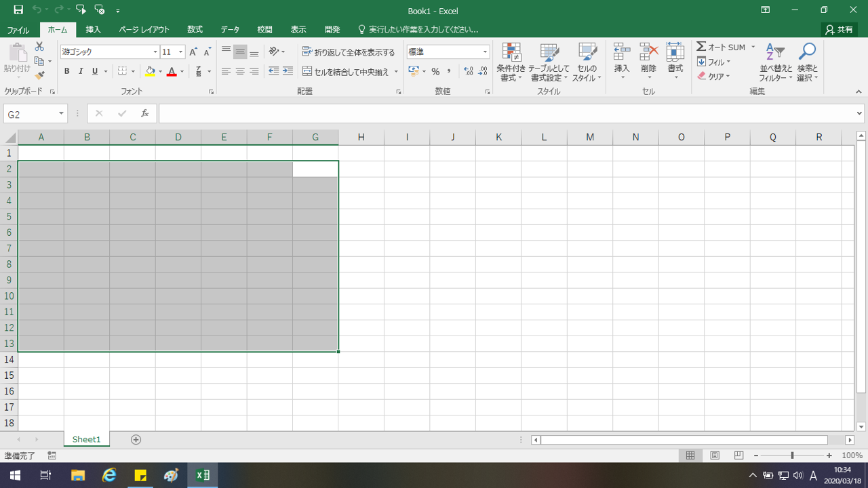Click the Format Painter brush icon
Screen dimensions: 868x488
click(x=39, y=75)
